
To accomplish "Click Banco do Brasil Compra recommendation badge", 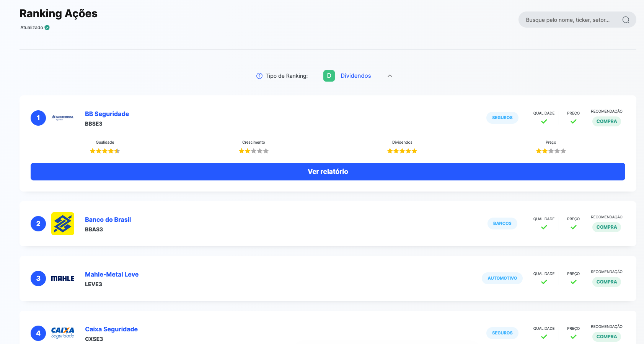I will (607, 227).
